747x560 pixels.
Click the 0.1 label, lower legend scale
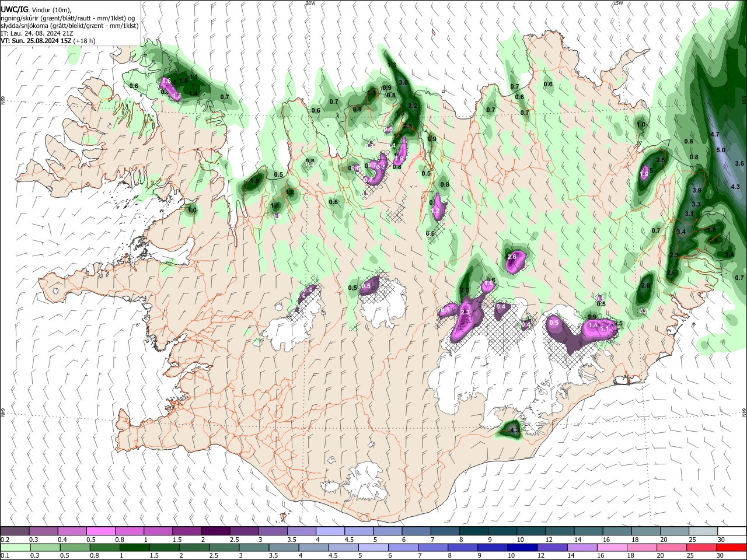pyautogui.click(x=5, y=556)
